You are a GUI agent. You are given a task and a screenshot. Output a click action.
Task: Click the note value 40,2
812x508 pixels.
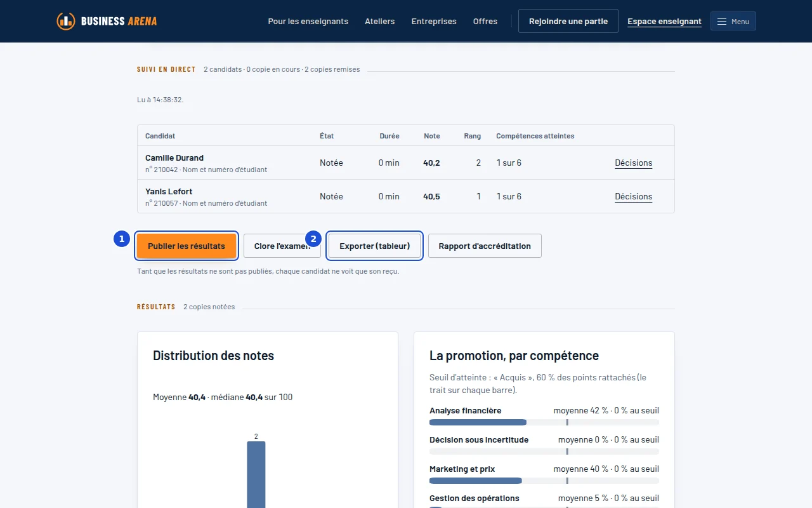point(431,163)
